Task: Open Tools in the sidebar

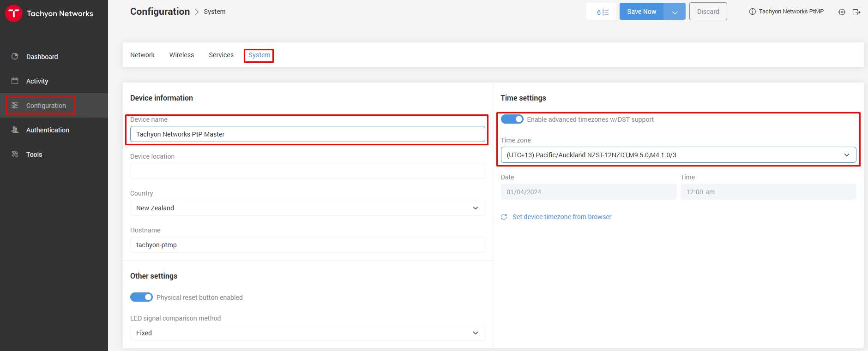Action: click(54, 154)
